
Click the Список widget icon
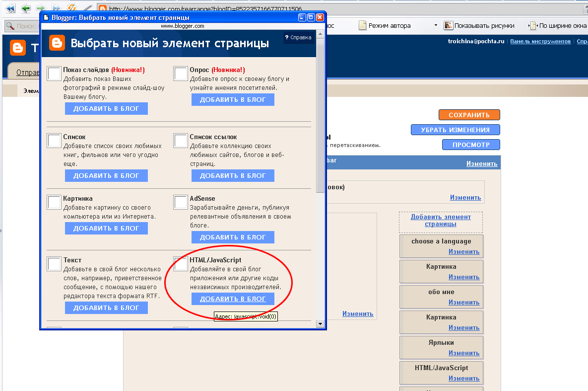coord(54,141)
